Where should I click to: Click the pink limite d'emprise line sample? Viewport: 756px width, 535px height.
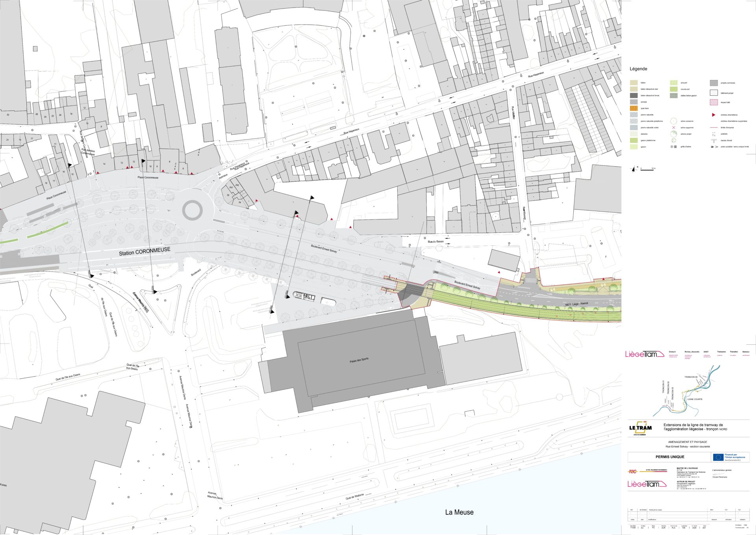pos(713,128)
